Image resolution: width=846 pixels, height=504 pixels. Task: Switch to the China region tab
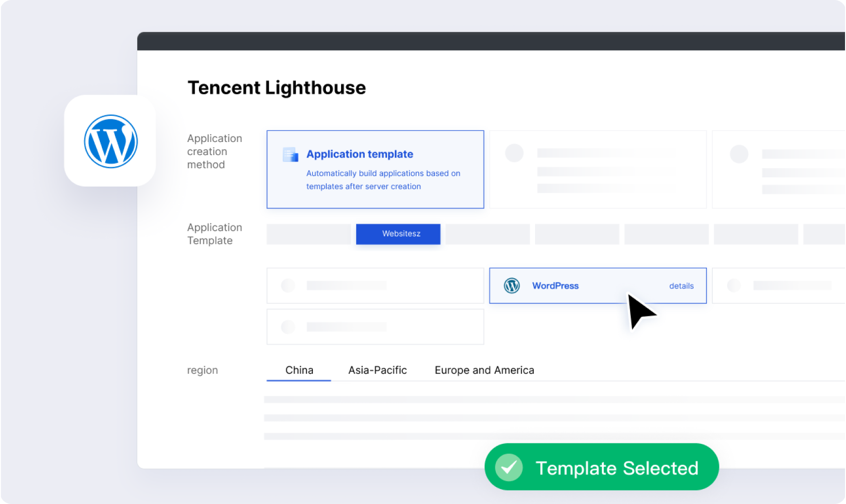click(299, 370)
